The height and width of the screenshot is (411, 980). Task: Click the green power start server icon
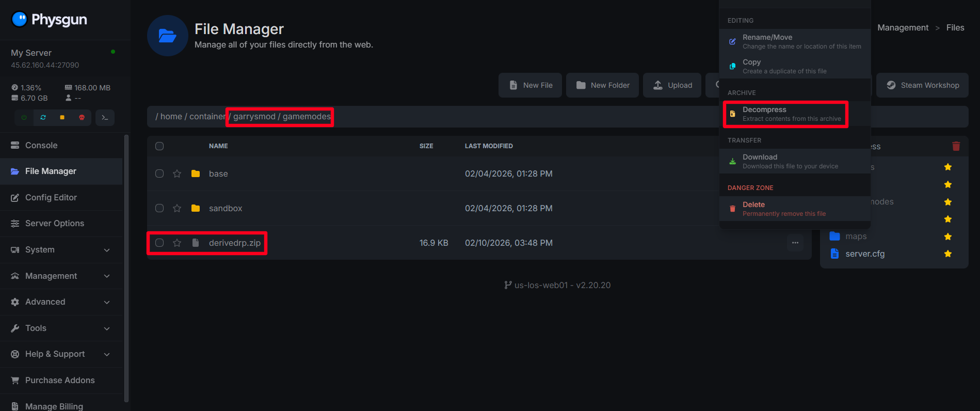coord(24,118)
